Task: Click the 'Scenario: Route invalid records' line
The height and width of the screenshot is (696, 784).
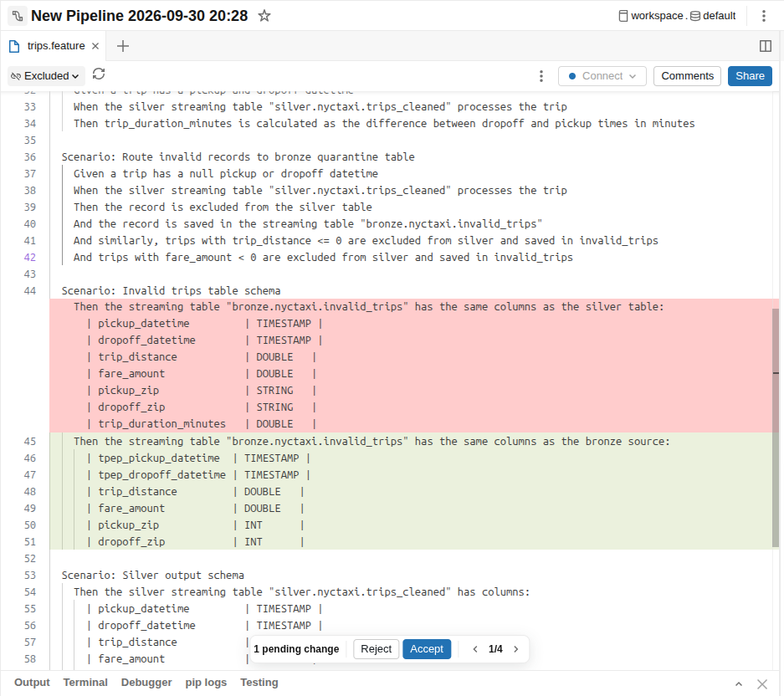Action: point(238,157)
